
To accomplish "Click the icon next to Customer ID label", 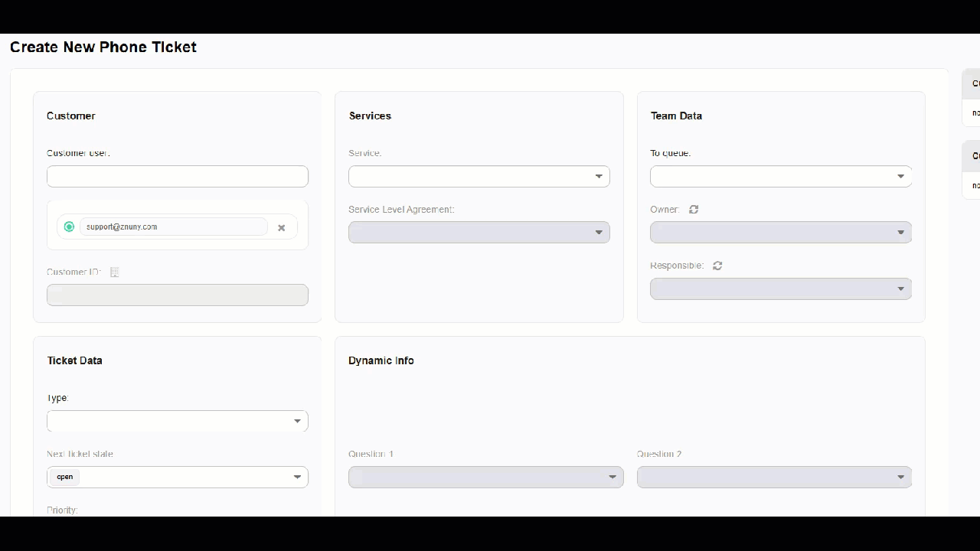I will coord(115,272).
